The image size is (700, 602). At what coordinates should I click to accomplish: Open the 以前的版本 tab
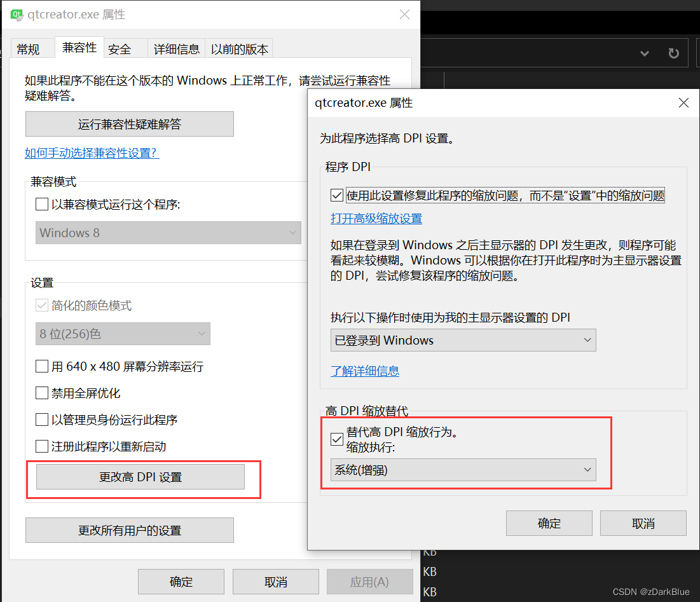239,49
